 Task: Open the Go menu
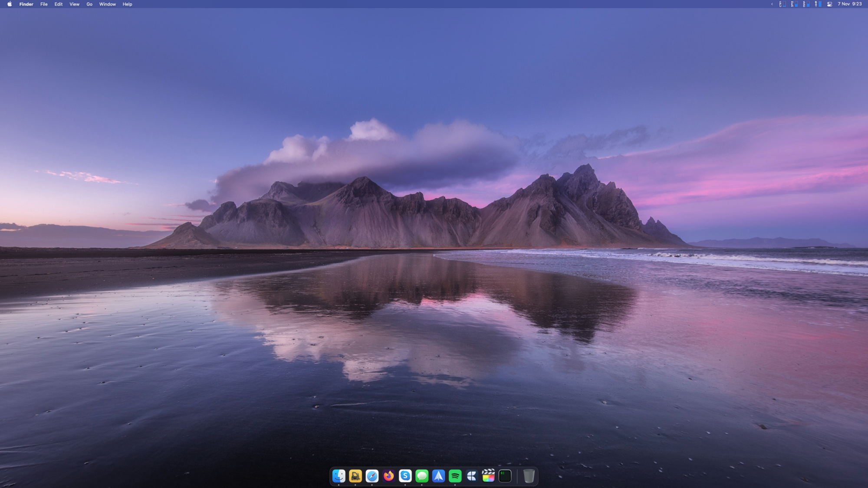point(89,4)
